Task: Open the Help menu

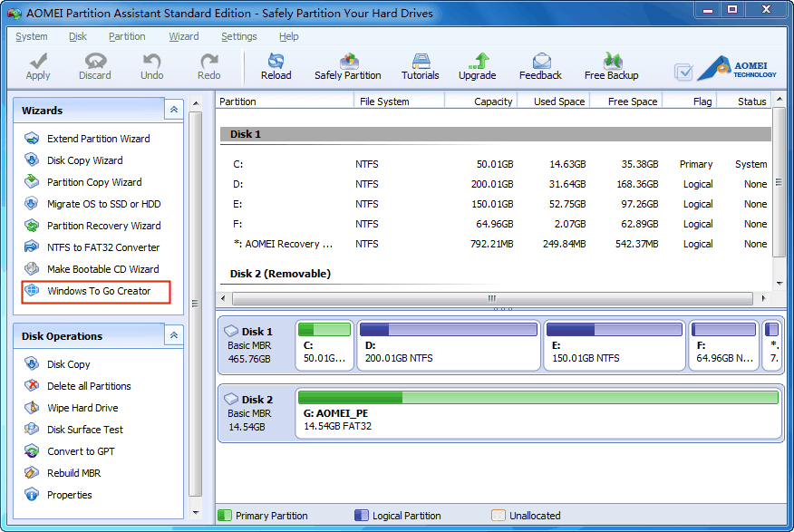Action: click(x=288, y=36)
